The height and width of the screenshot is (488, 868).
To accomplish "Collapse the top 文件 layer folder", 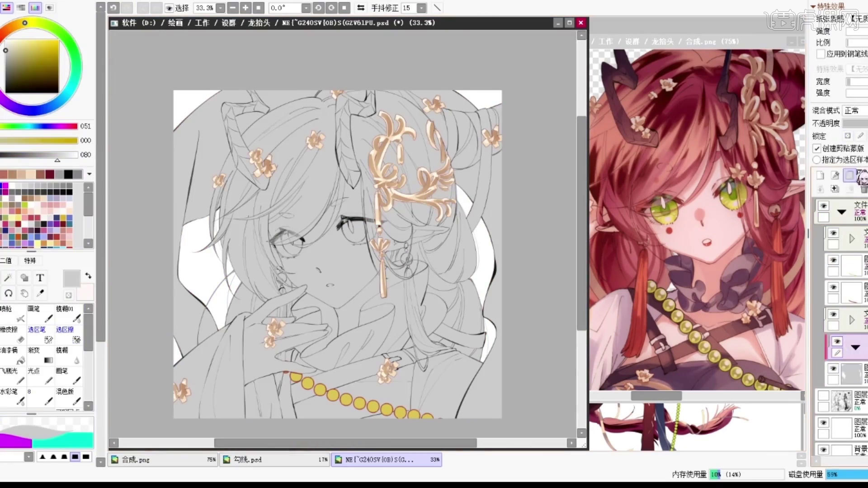I will tap(841, 212).
